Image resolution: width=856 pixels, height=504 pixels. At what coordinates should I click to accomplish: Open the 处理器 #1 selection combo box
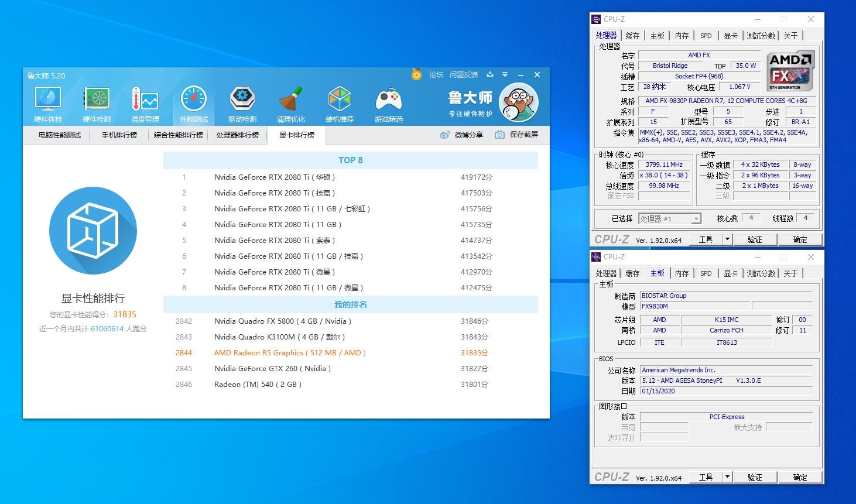tap(670, 219)
